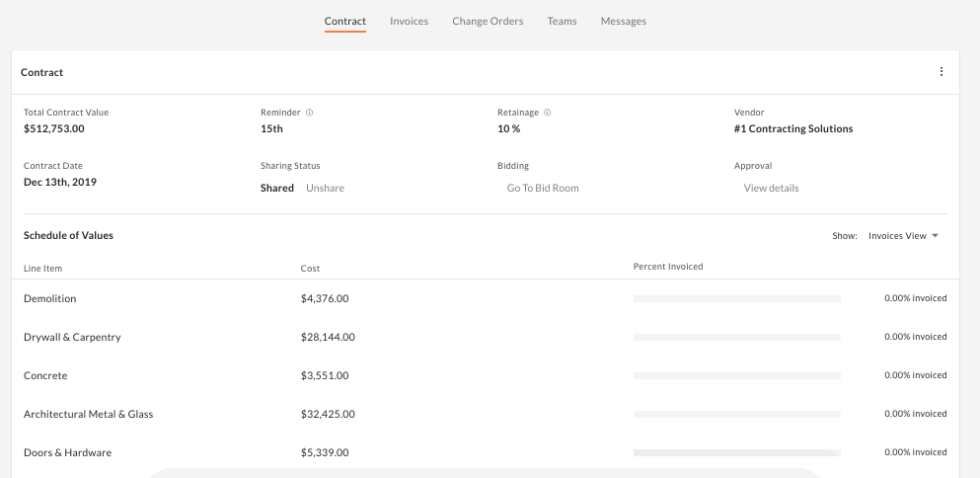Click the Drywall & Carpentry progress bar

pyautogui.click(x=737, y=337)
